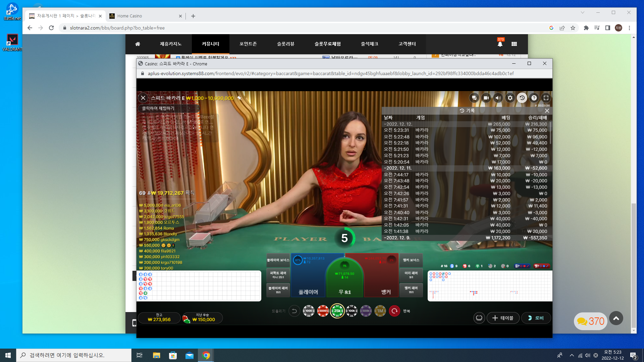Open game settings gear icon

510,98
